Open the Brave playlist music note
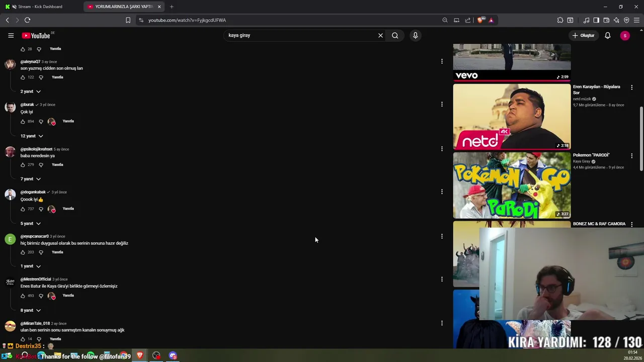 (x=586, y=20)
